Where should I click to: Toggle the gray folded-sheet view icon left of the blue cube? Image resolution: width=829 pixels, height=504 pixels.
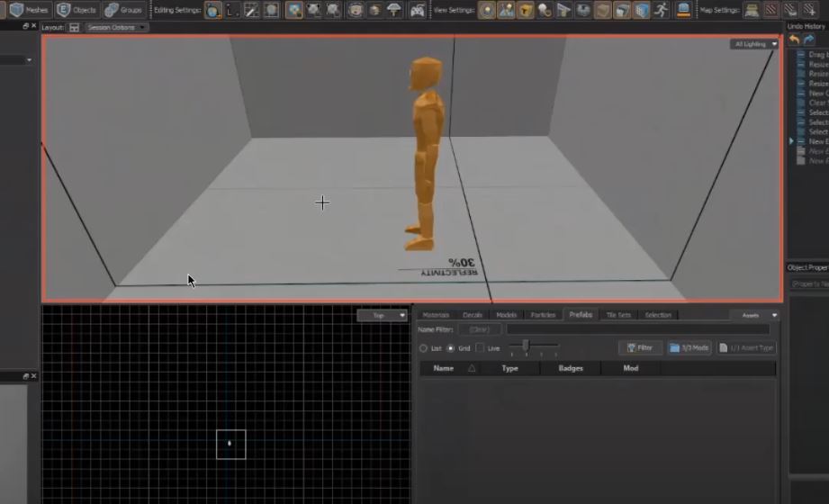(622, 10)
